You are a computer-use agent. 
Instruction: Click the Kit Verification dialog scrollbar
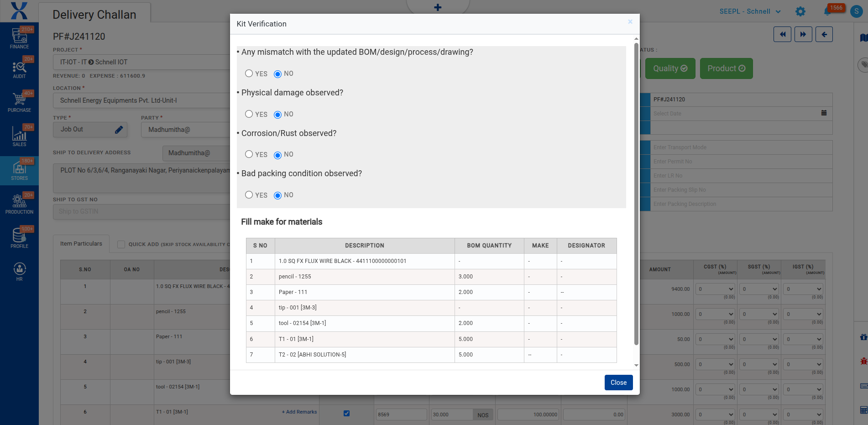tap(636, 192)
